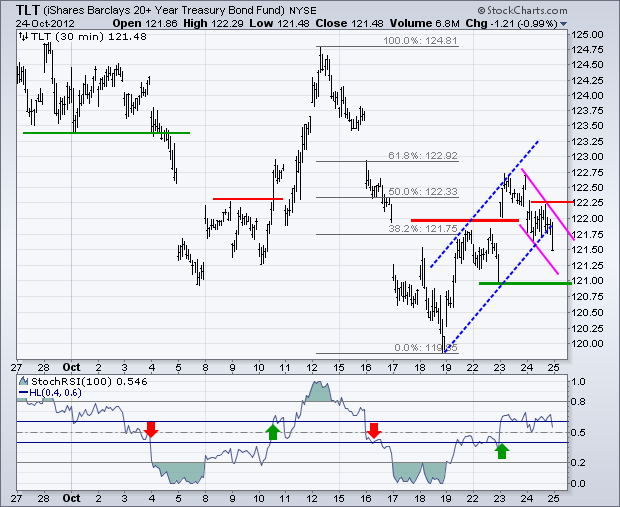This screenshot has width=620, height=507.
Task: Click date 15 under the price chart
Action: (339, 367)
